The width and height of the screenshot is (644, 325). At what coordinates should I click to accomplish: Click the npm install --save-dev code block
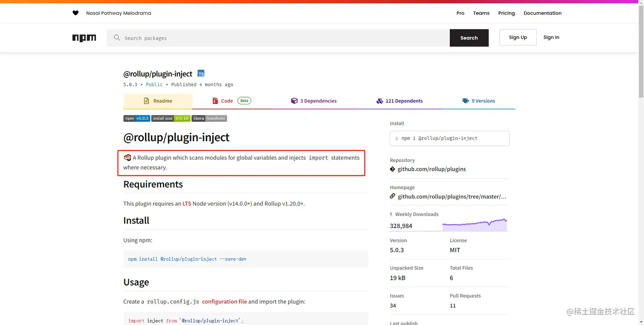click(246, 259)
